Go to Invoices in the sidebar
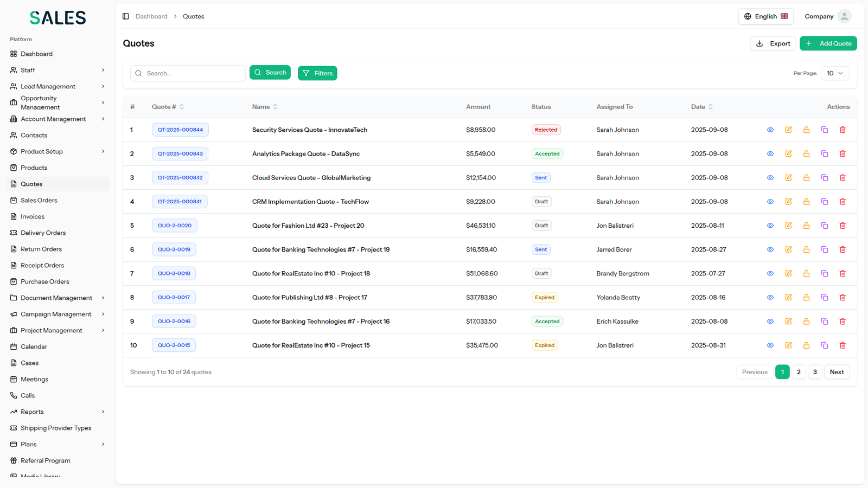The height and width of the screenshot is (488, 868). [x=33, y=216]
